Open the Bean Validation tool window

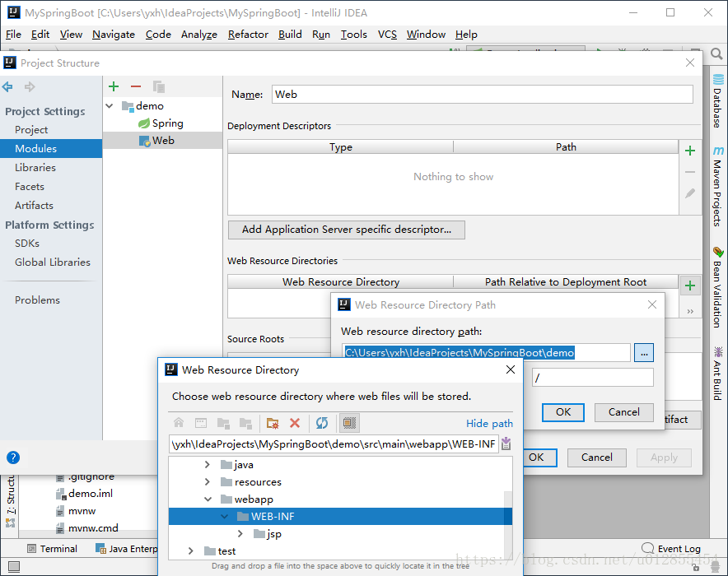point(718,287)
